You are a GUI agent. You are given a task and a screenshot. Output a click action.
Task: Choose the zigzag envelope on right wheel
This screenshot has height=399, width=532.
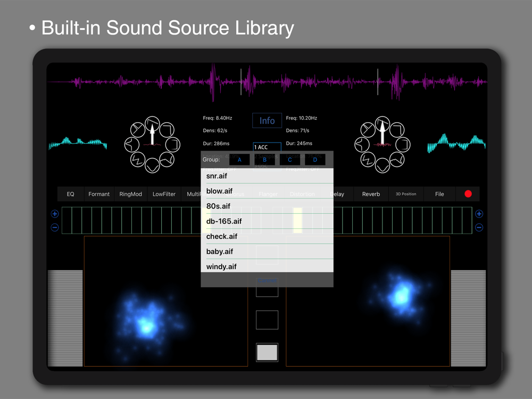368,160
